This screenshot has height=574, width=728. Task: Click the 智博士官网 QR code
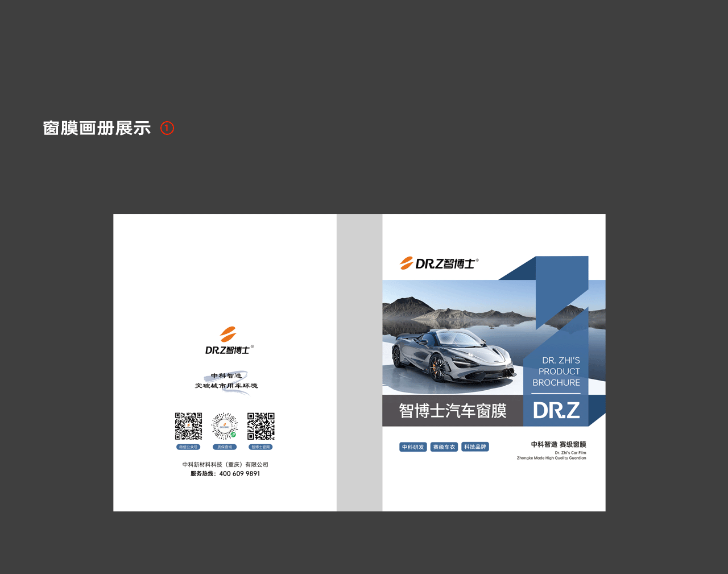click(x=261, y=426)
